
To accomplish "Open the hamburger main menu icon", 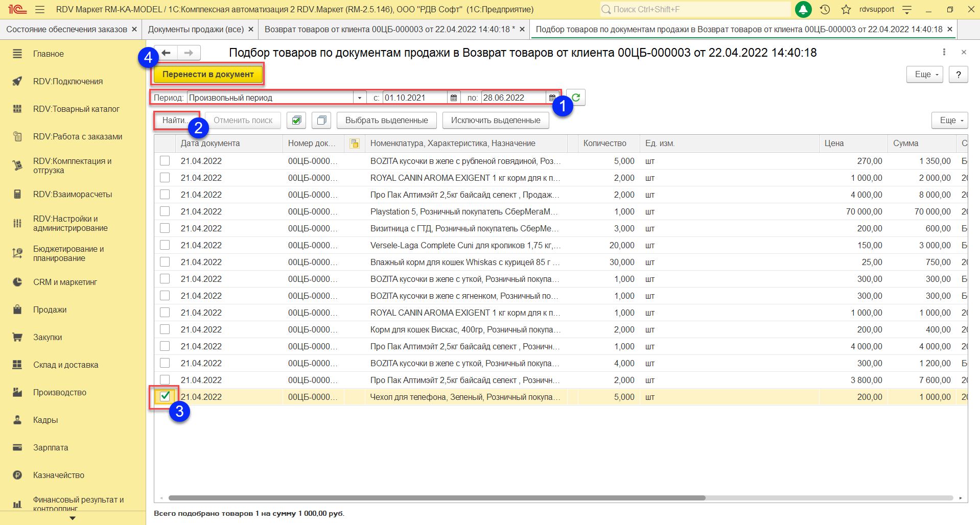I will click(x=40, y=9).
